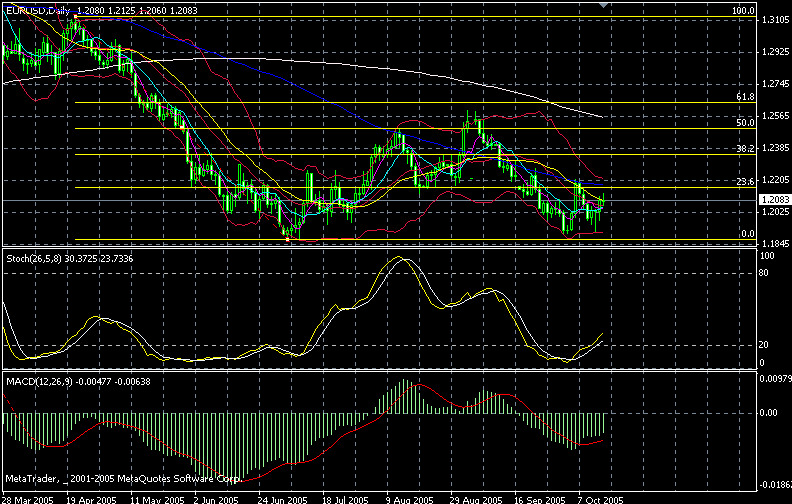Viewport: 792px width, 504px height.
Task: Click the EURUSD Daily chart title
Action: point(31,7)
